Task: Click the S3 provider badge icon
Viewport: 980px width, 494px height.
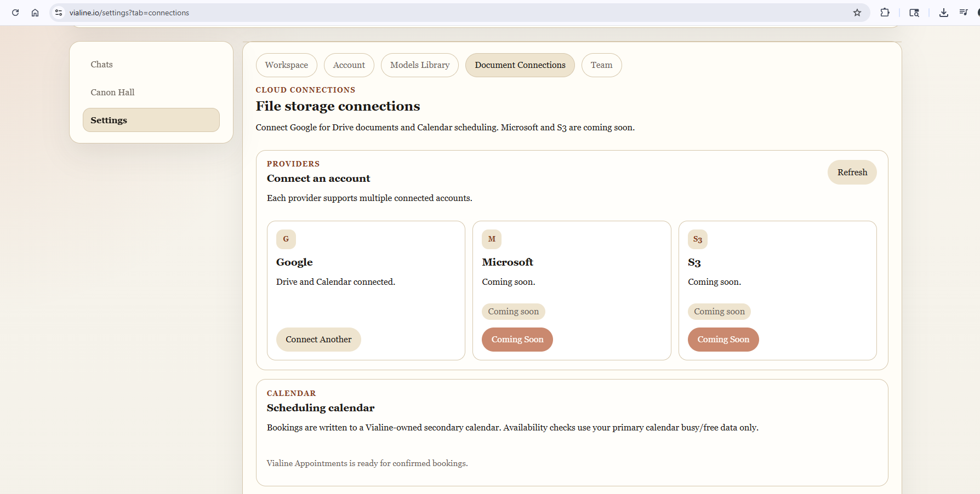Action: click(x=698, y=239)
